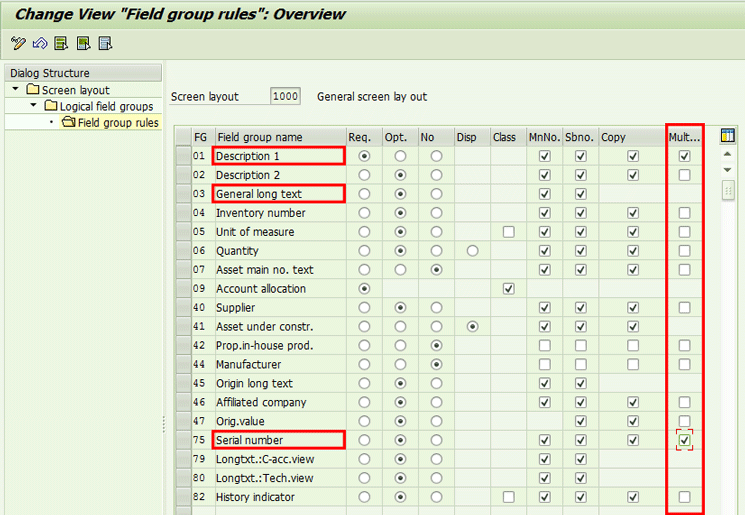Select Req. radio for Inventory number
Screen dimensions: 745x515
coord(364,213)
